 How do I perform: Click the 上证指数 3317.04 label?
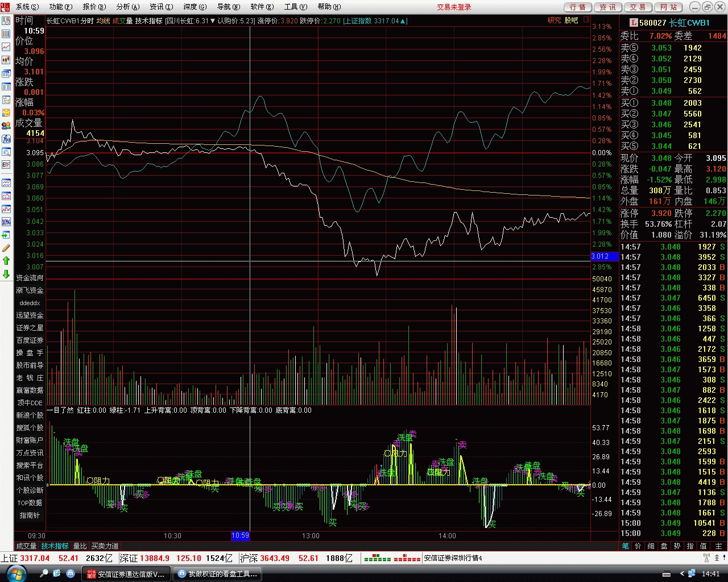pos(375,21)
